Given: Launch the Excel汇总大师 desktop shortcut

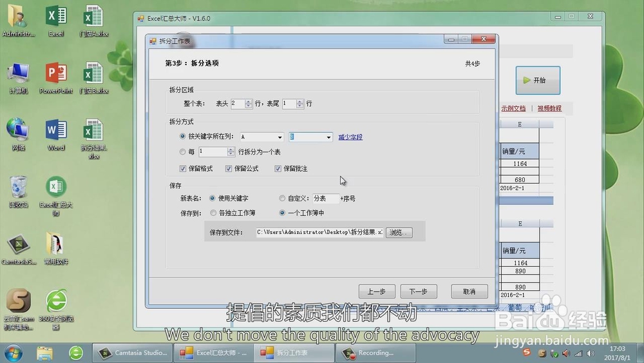Looking at the screenshot, I should click(56, 195).
